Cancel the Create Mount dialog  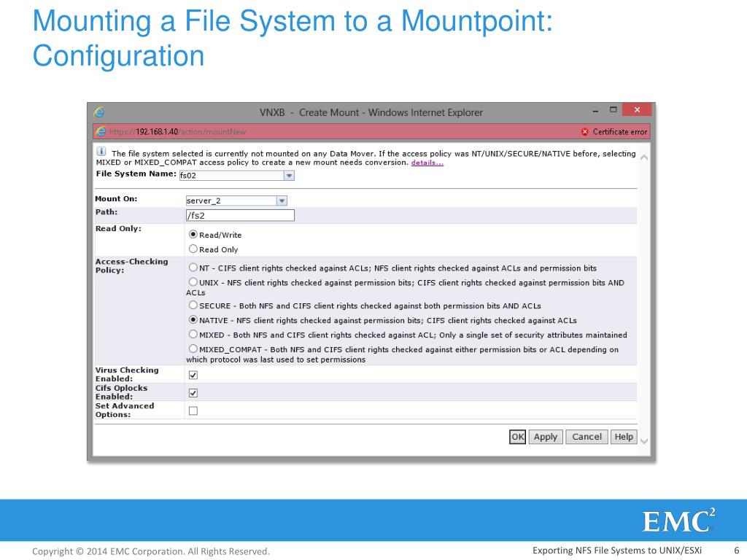pyautogui.click(x=587, y=436)
